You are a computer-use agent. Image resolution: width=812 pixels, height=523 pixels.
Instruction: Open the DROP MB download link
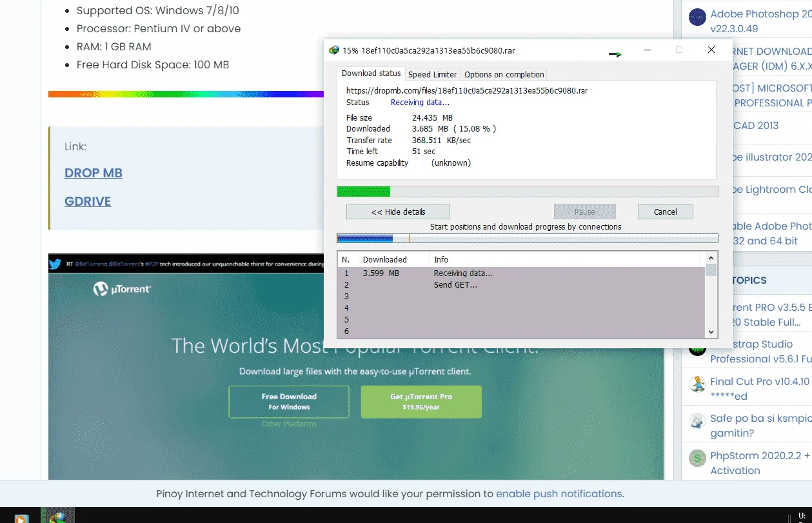tap(94, 173)
